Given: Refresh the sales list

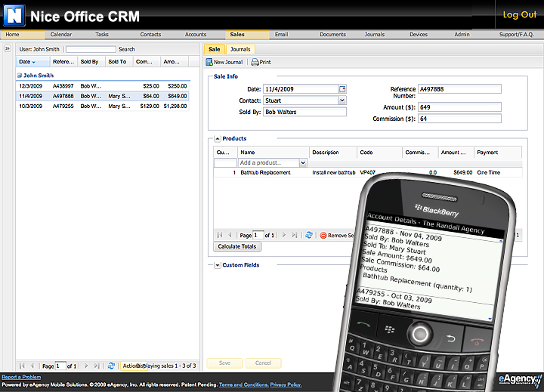Looking at the screenshot, I should click(111, 366).
